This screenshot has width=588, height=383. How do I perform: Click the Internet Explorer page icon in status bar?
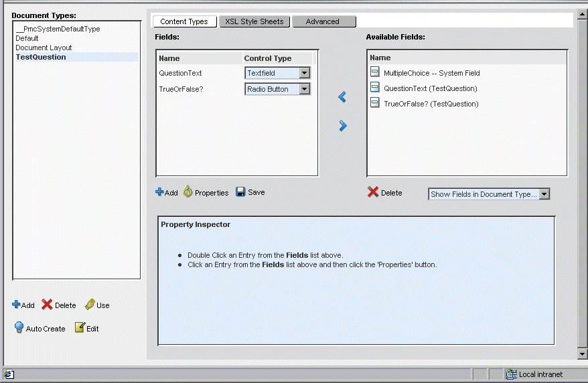coord(9,374)
